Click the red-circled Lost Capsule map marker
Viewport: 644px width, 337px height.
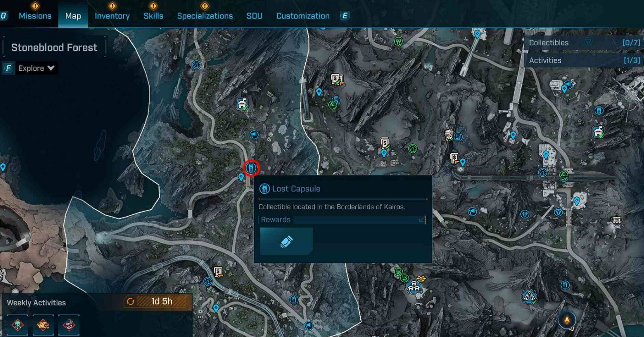click(x=251, y=168)
